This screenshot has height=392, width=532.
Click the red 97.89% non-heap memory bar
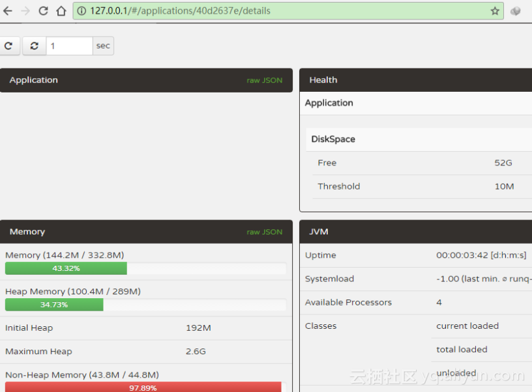(143, 387)
